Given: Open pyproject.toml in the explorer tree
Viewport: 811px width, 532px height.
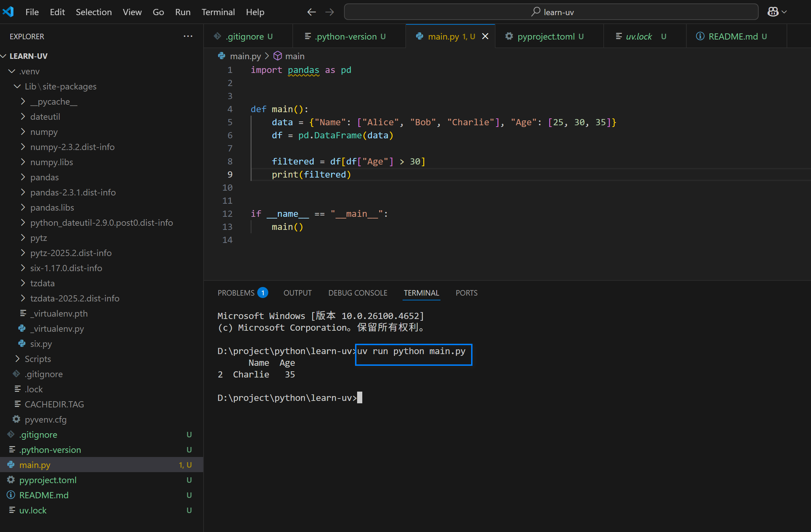Looking at the screenshot, I should (x=102, y=480).
